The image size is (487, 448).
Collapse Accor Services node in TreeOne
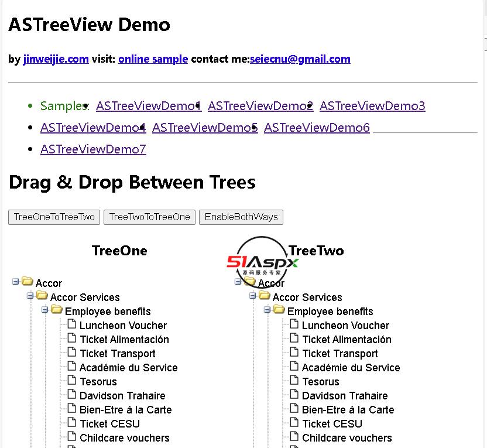pyautogui.click(x=30, y=296)
